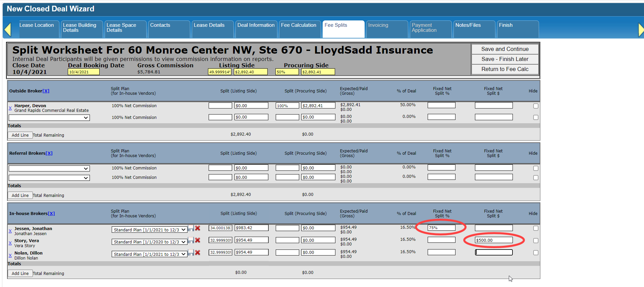Tick Hide checkbox for Vera Story
This screenshot has width=644, height=287.
click(x=536, y=240)
